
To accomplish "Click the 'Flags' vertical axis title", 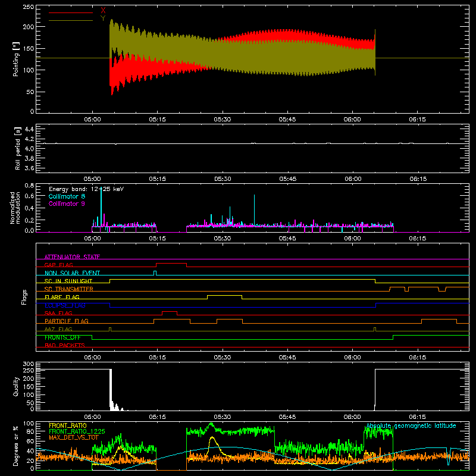I will 24,297.
